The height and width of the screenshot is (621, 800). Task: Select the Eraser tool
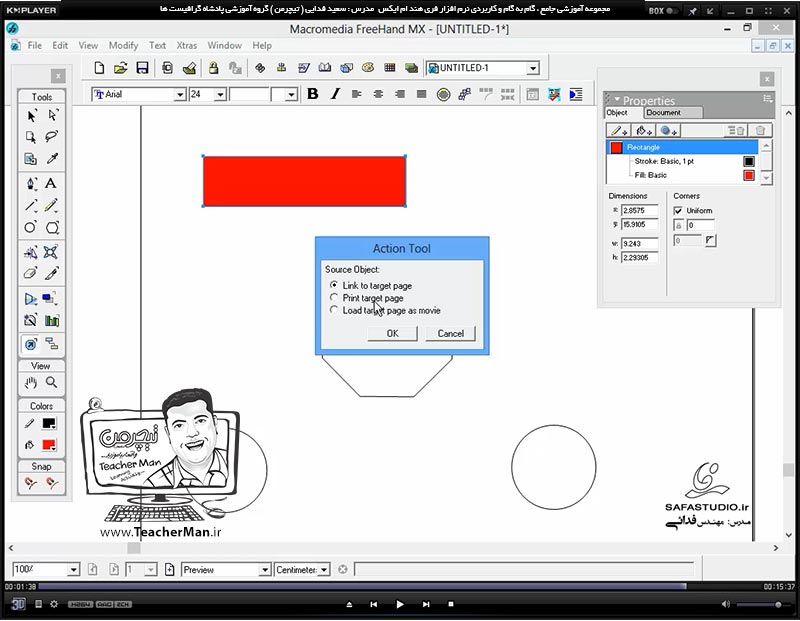click(x=31, y=274)
